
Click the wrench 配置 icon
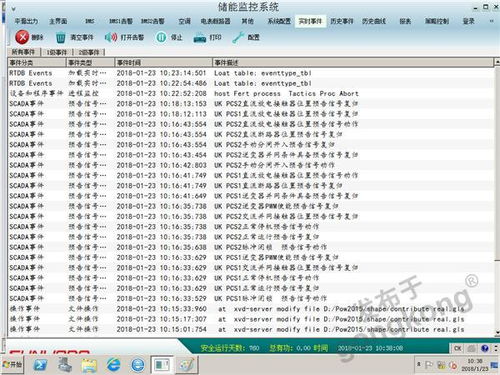pos(238,37)
